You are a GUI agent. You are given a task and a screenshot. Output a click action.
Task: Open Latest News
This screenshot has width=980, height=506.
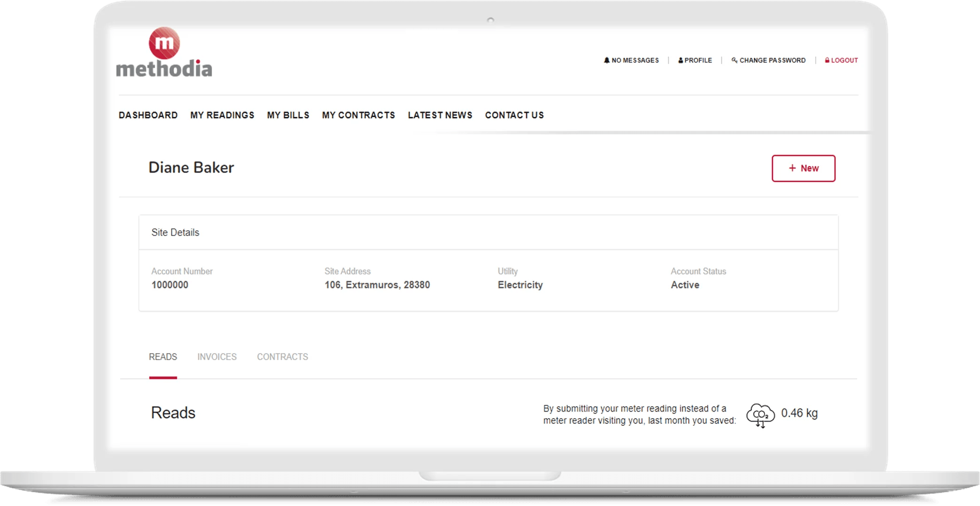pos(439,115)
